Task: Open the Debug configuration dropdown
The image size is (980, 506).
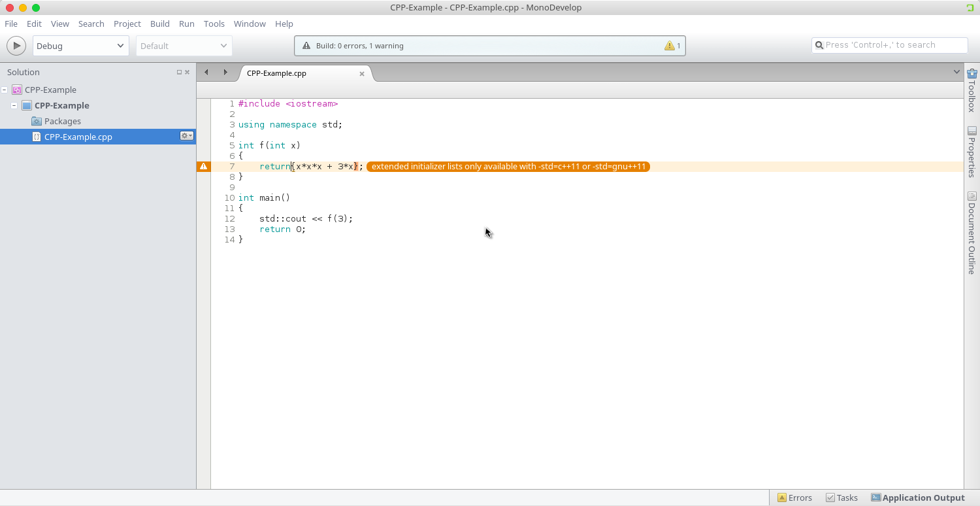Action: pyautogui.click(x=80, y=46)
